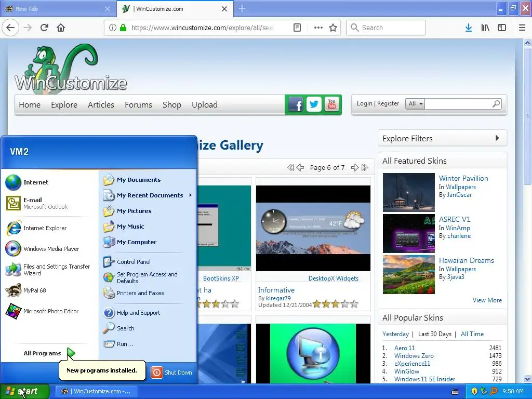Open Upload in site navigation
Viewport: 532px width, 399px height.
coord(205,105)
